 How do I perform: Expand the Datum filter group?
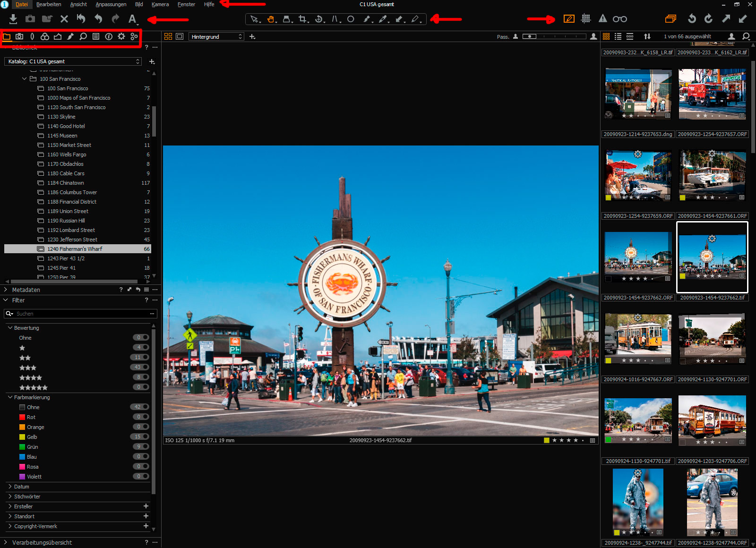[10, 487]
